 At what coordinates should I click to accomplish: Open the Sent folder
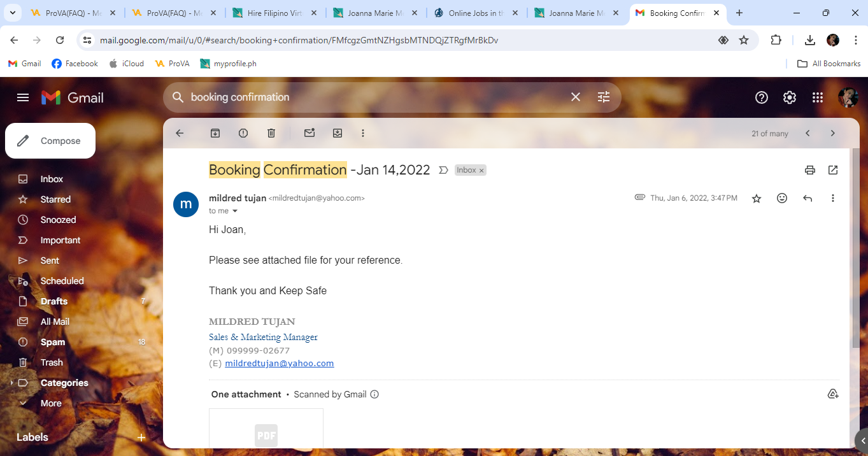[50, 260]
